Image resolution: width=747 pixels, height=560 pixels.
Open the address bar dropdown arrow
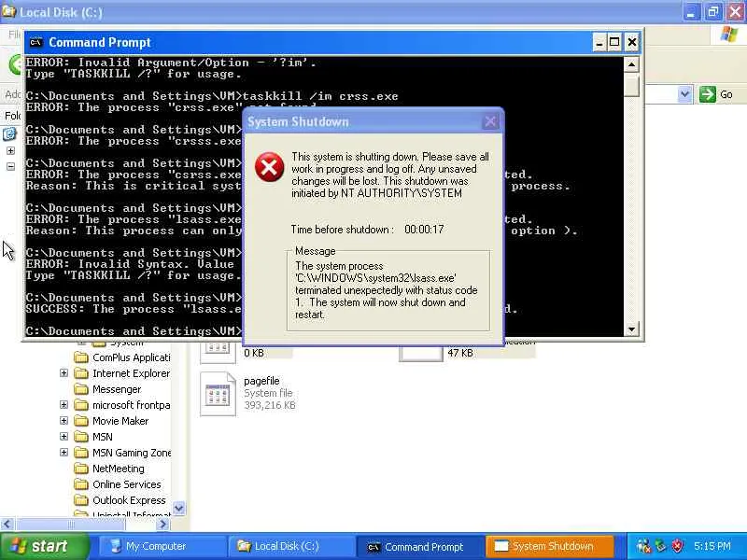point(685,94)
